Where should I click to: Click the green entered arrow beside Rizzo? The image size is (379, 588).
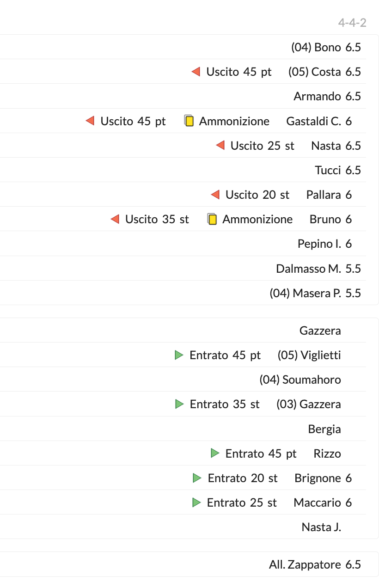click(x=215, y=453)
